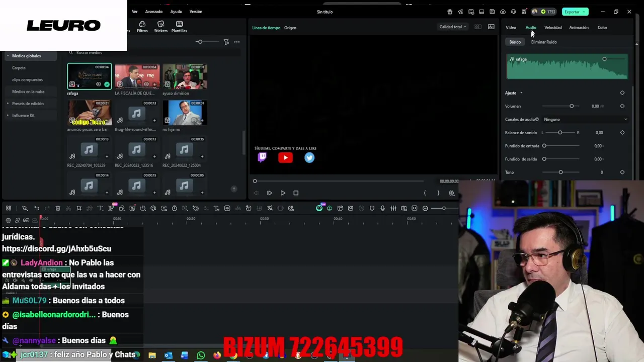Click the undo arrow in timeline toolbar
This screenshot has height=362, width=644.
point(36,208)
